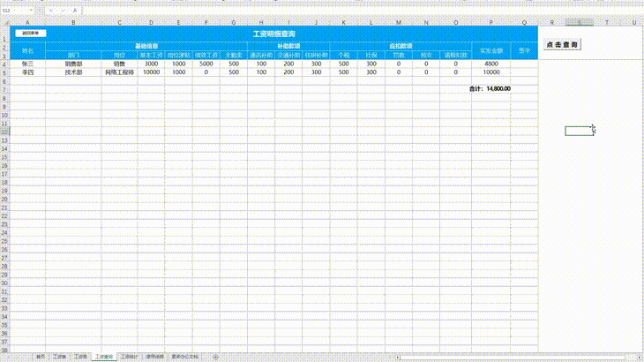644x362 pixels.
Task: Open the 使用说明 sheet tab
Action: pos(154,357)
